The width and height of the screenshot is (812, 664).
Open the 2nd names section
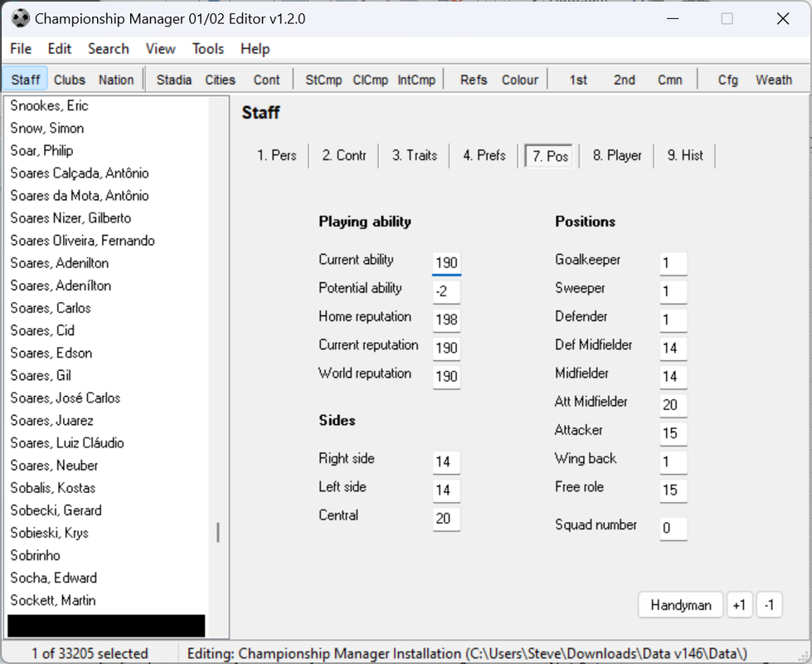pyautogui.click(x=625, y=80)
